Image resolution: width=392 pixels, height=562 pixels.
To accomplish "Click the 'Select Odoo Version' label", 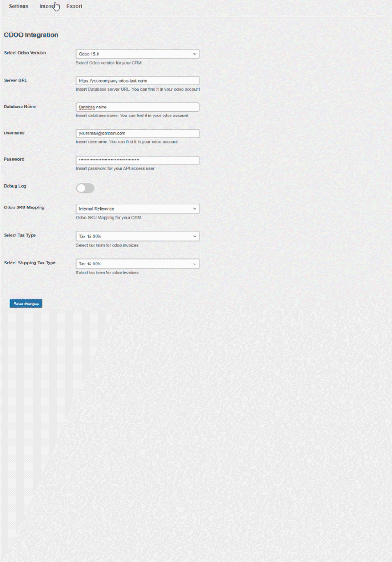I will (x=25, y=53).
